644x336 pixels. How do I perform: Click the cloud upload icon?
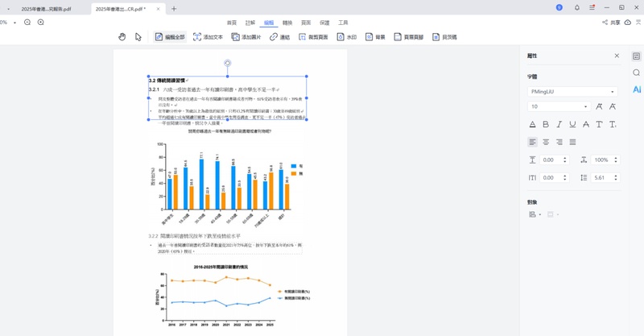tap(628, 23)
